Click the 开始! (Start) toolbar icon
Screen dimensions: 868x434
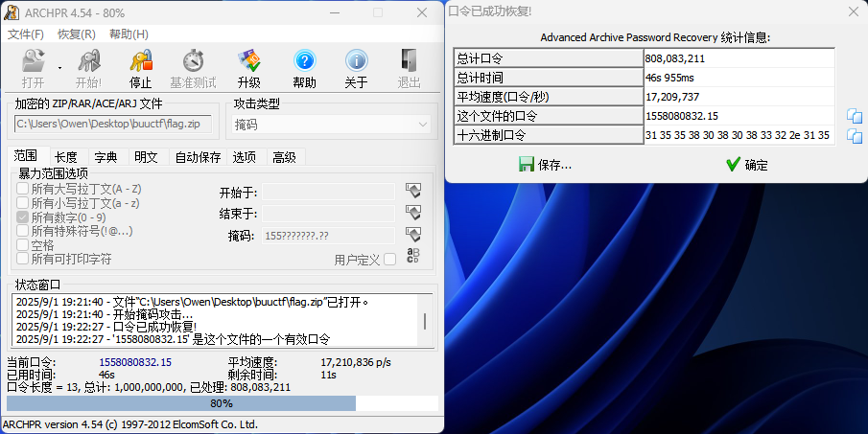click(x=88, y=69)
